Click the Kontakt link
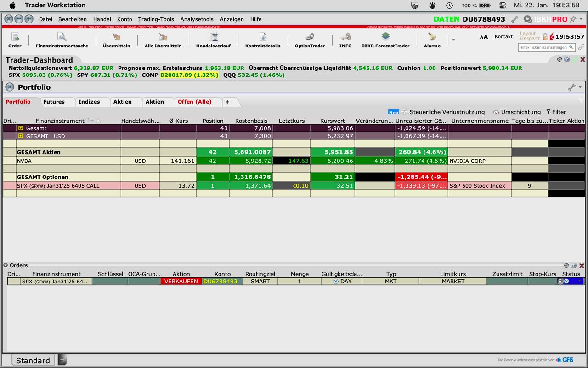Screen dimensions: 588x368 (503, 36)
